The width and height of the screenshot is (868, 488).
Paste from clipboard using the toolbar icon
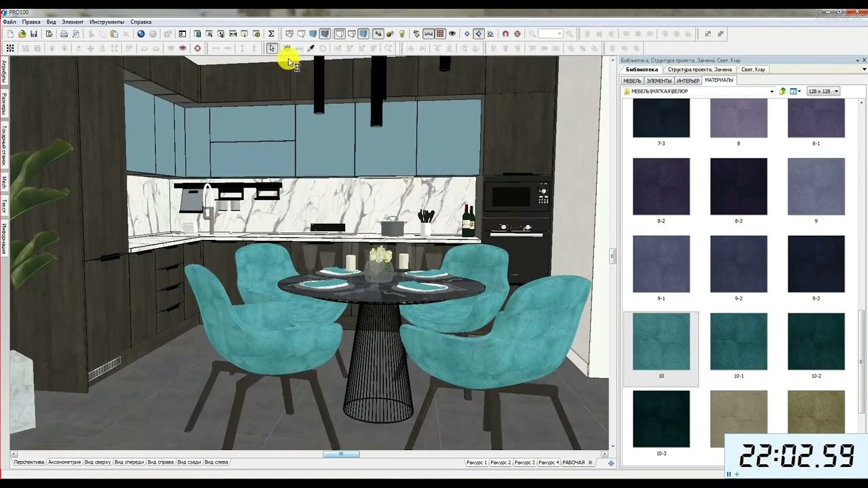[114, 34]
